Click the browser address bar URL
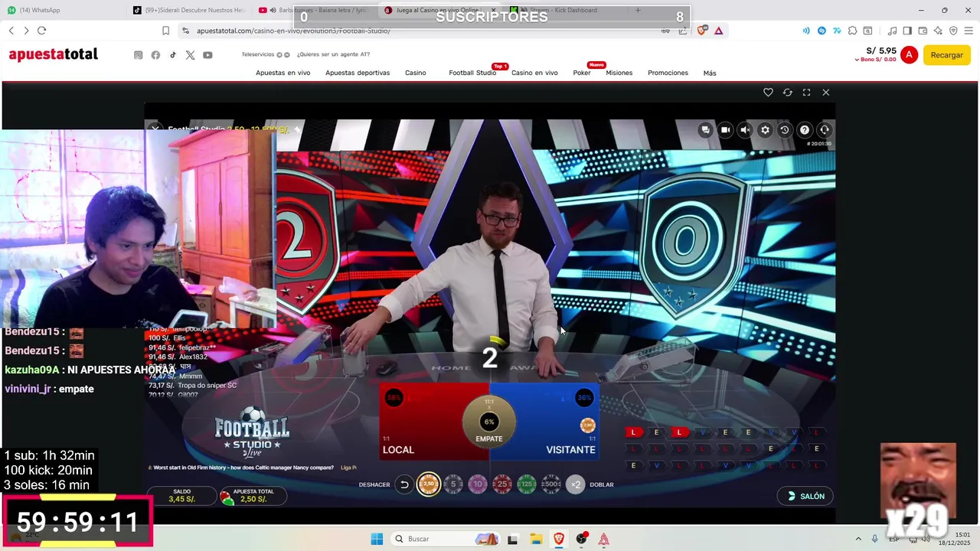Image resolution: width=980 pixels, height=551 pixels. [293, 31]
